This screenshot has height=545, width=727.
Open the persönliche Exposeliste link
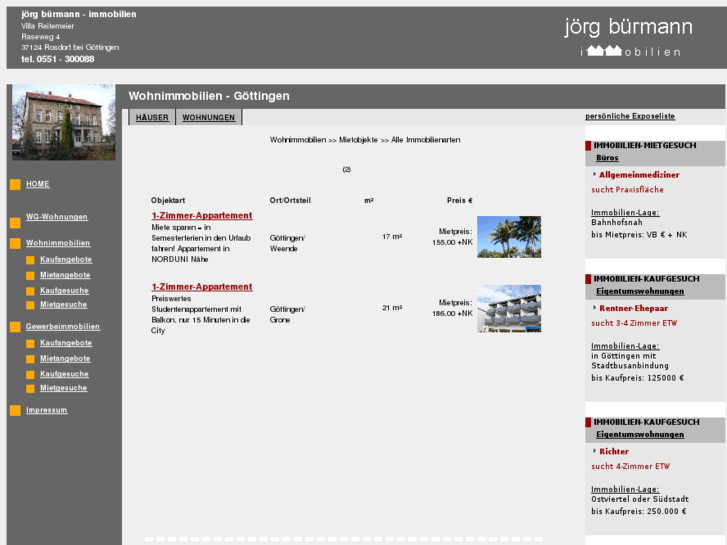(630, 116)
